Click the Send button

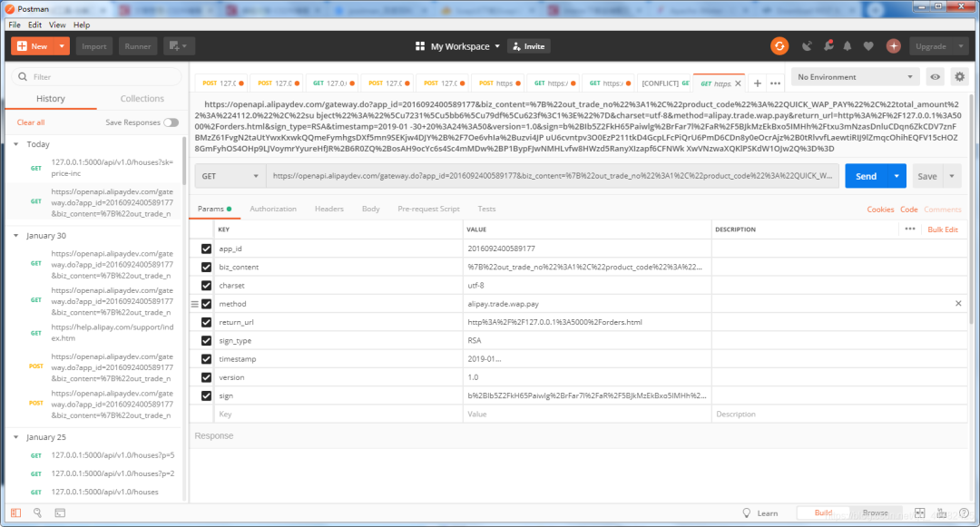(867, 176)
